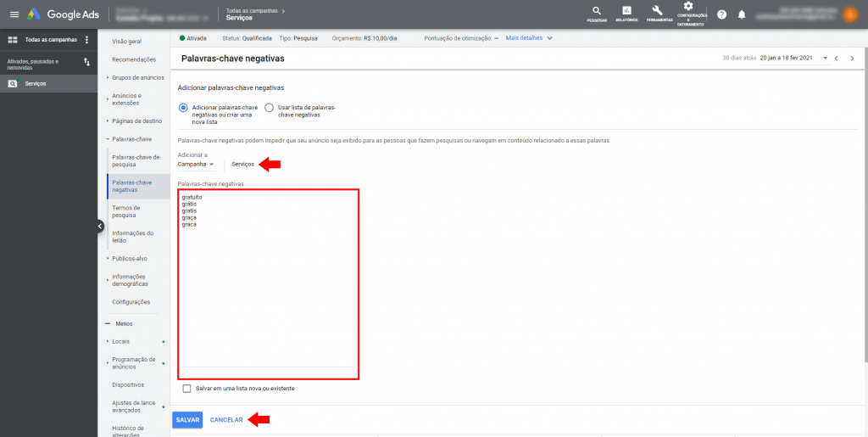Collapse the side panel with the arrow handle

click(x=100, y=226)
